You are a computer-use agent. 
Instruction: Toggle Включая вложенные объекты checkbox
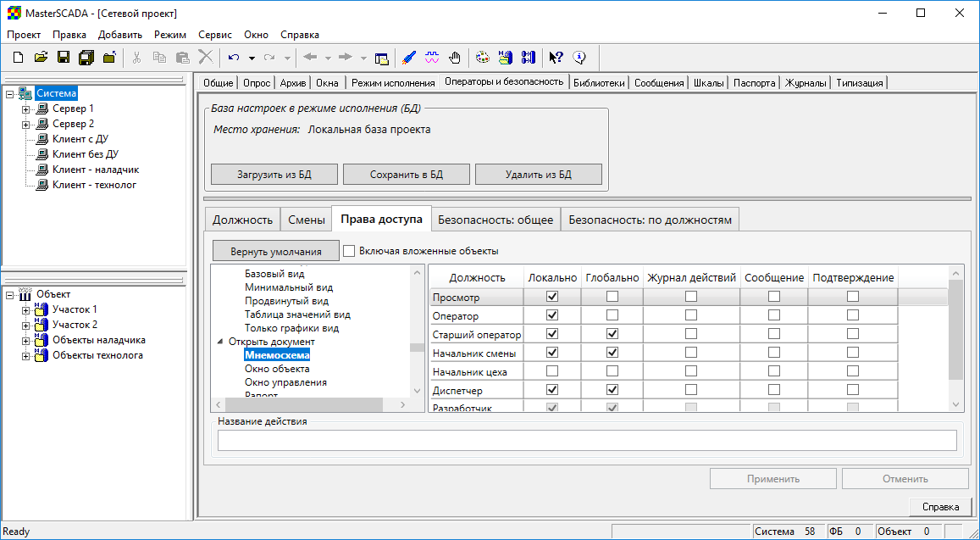tap(349, 251)
